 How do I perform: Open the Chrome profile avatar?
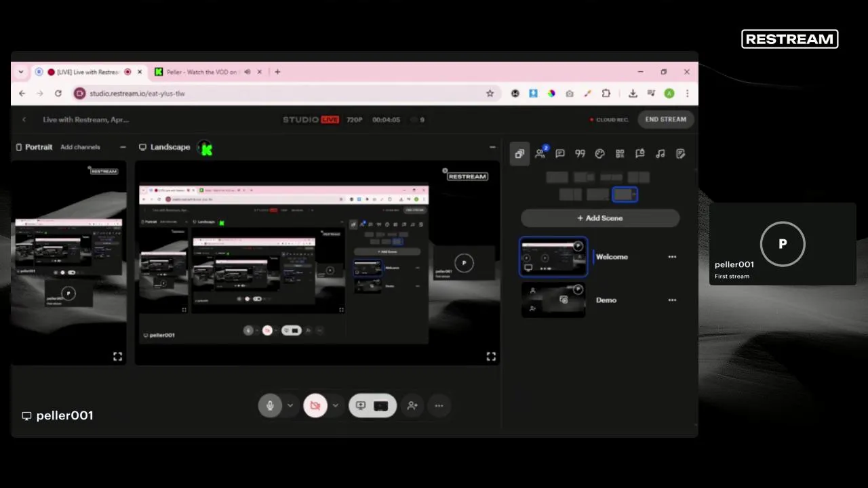pos(669,94)
